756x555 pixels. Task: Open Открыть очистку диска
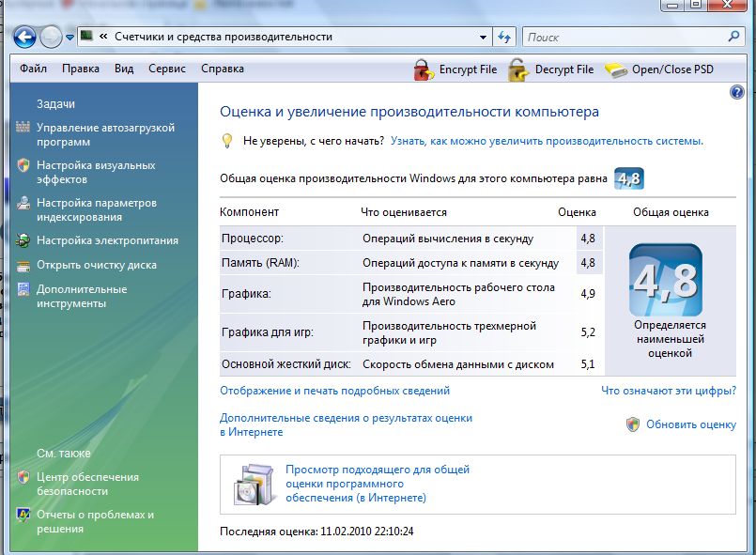(97, 265)
